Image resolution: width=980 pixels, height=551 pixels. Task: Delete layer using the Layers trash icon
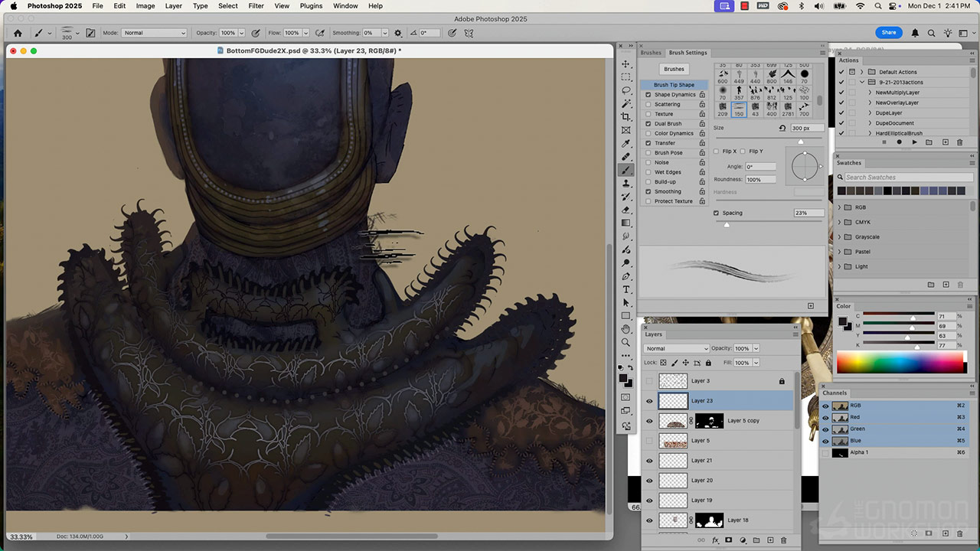click(x=784, y=540)
